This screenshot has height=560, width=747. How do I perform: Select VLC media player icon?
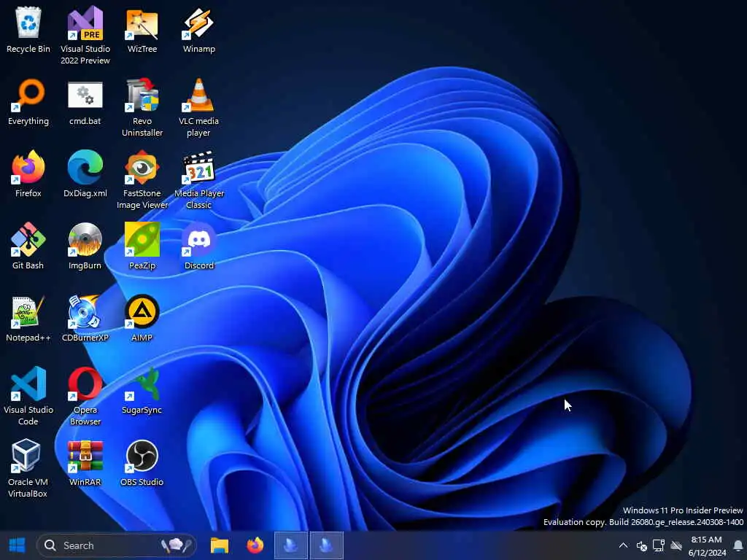[x=198, y=106]
